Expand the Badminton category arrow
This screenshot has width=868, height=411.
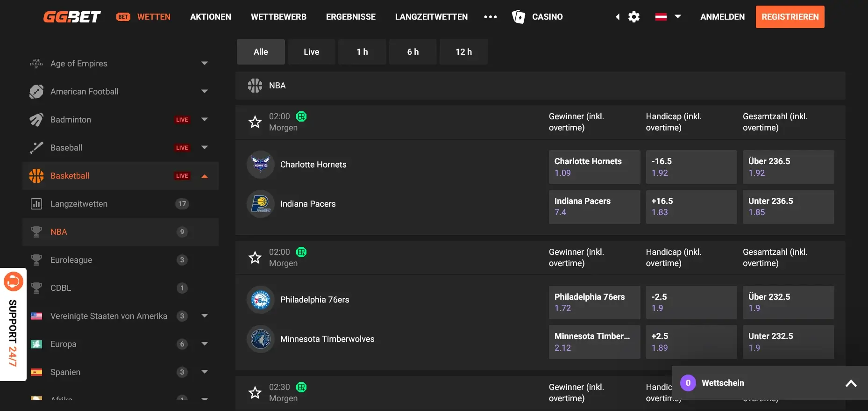click(x=205, y=119)
